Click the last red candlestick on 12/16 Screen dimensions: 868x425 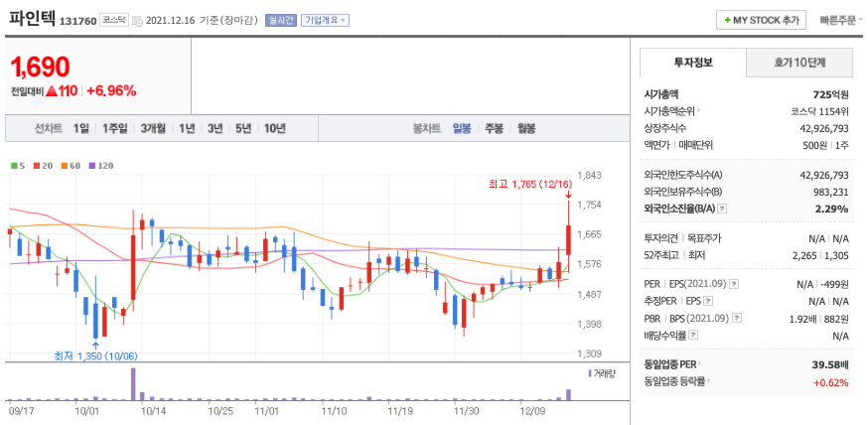pos(568,240)
